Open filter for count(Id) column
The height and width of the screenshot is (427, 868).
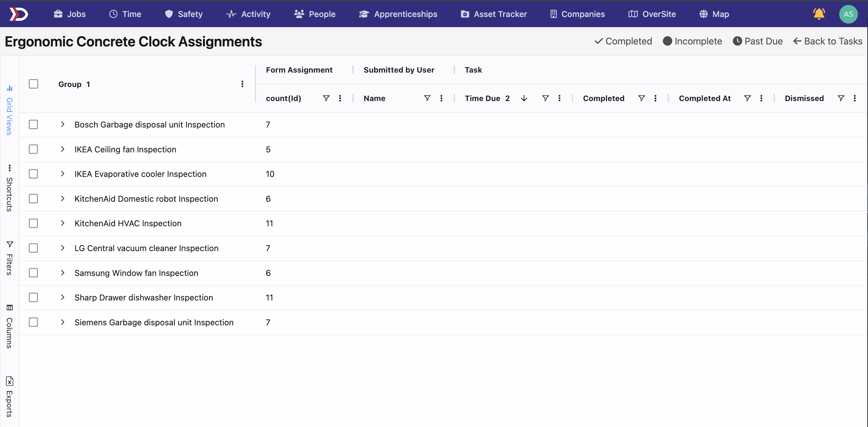[x=326, y=98]
